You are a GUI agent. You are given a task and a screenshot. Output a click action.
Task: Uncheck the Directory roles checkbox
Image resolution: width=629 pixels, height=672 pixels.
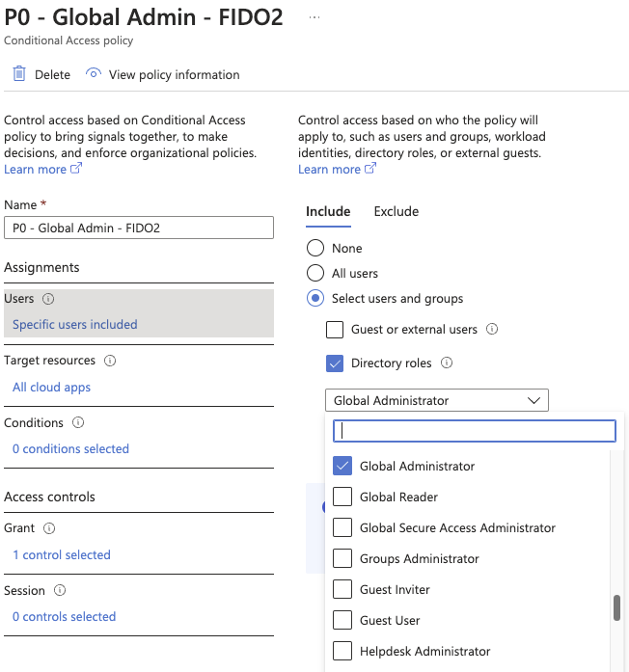point(335,363)
